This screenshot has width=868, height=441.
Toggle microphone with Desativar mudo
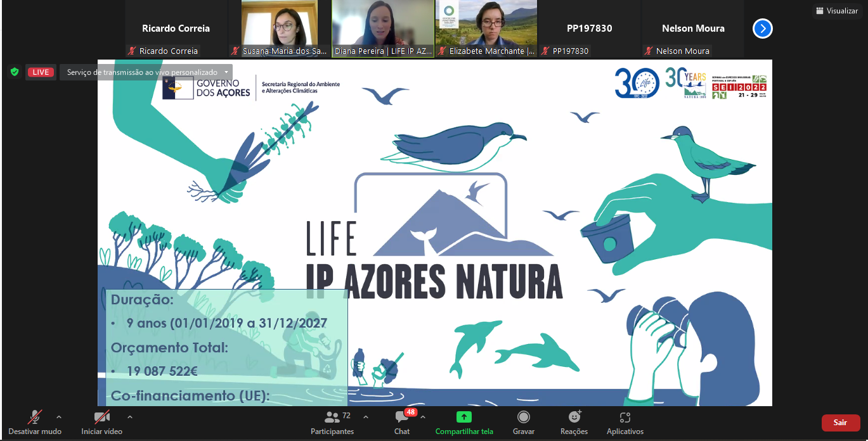(x=35, y=418)
